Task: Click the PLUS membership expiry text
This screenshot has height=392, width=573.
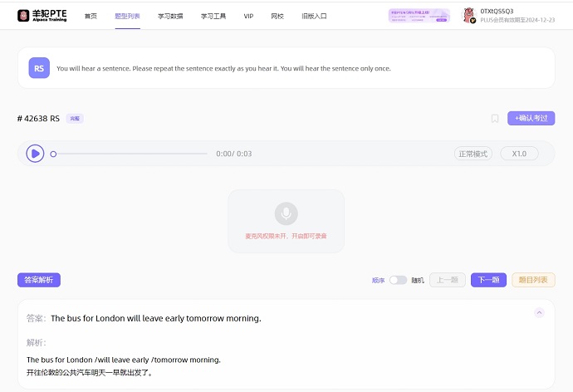Action: [517, 20]
